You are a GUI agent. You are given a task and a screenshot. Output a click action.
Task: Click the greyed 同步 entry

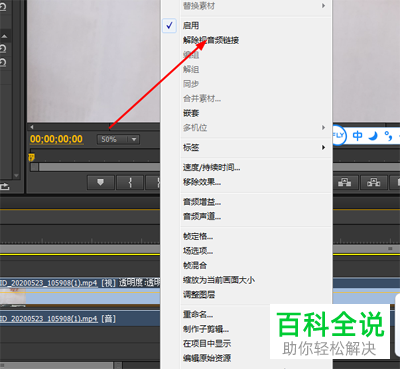click(191, 84)
